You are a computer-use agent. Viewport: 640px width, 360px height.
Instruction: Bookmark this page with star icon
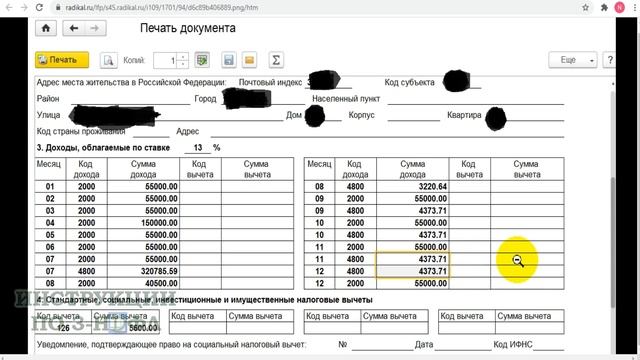585,7
